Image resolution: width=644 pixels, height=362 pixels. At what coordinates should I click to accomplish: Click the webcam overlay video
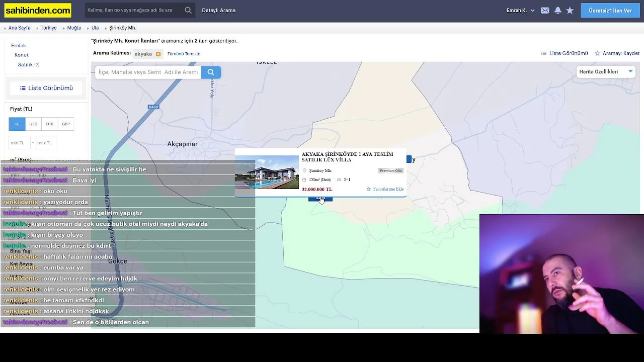point(561,274)
